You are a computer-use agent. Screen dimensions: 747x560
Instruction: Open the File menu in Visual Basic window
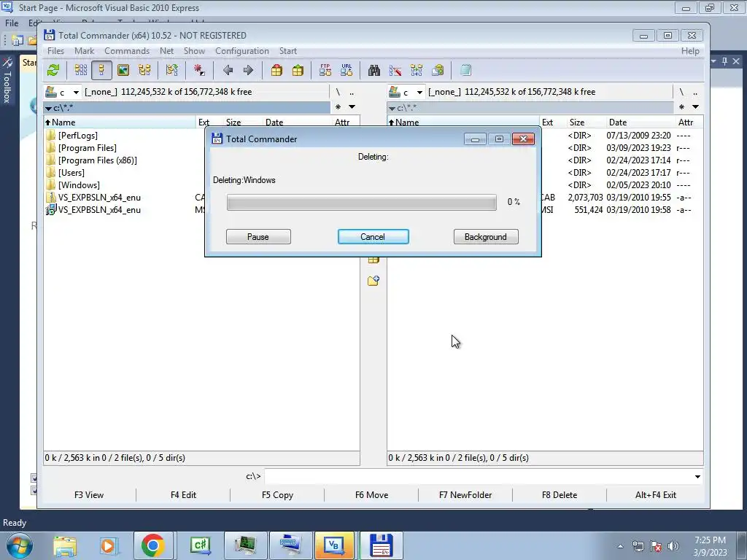click(x=12, y=23)
